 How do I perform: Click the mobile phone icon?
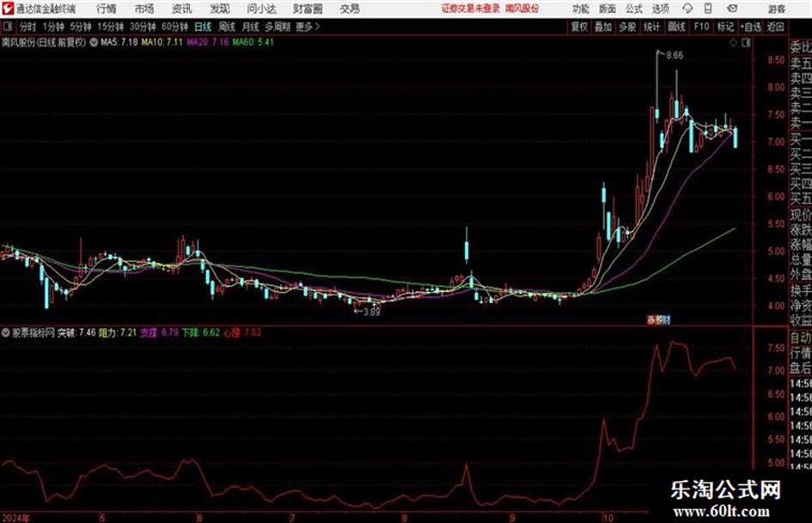(x=708, y=9)
